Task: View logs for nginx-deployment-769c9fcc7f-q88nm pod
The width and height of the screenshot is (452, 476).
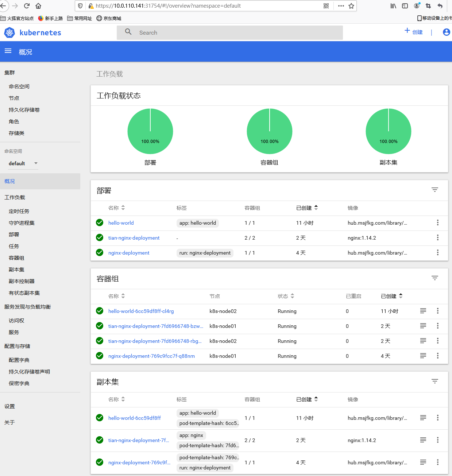Action: pyautogui.click(x=423, y=356)
